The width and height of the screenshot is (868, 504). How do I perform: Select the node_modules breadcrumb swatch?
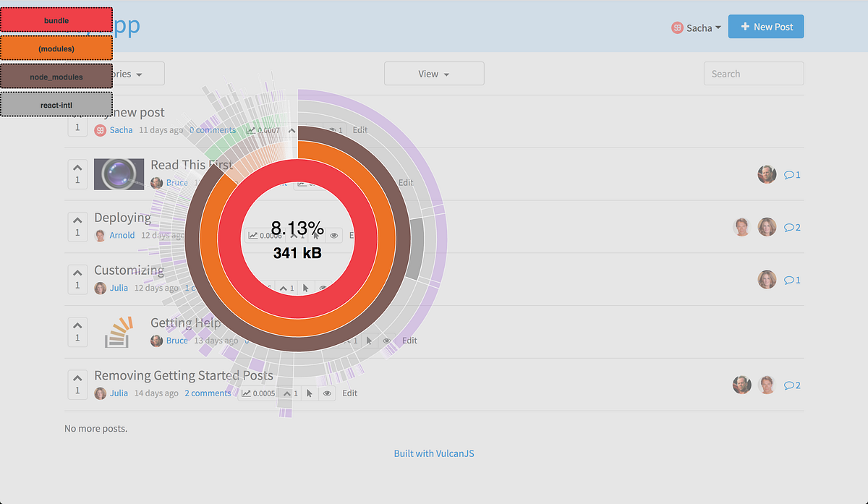(x=56, y=77)
